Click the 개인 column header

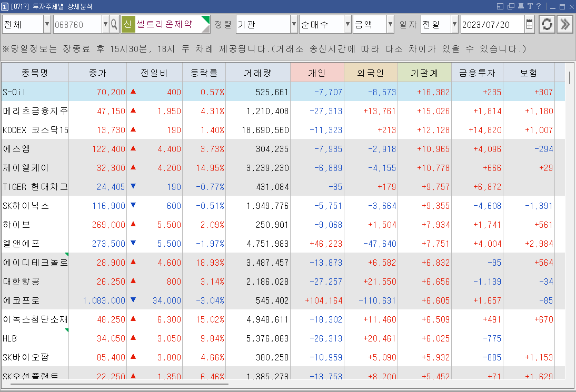pyautogui.click(x=317, y=73)
